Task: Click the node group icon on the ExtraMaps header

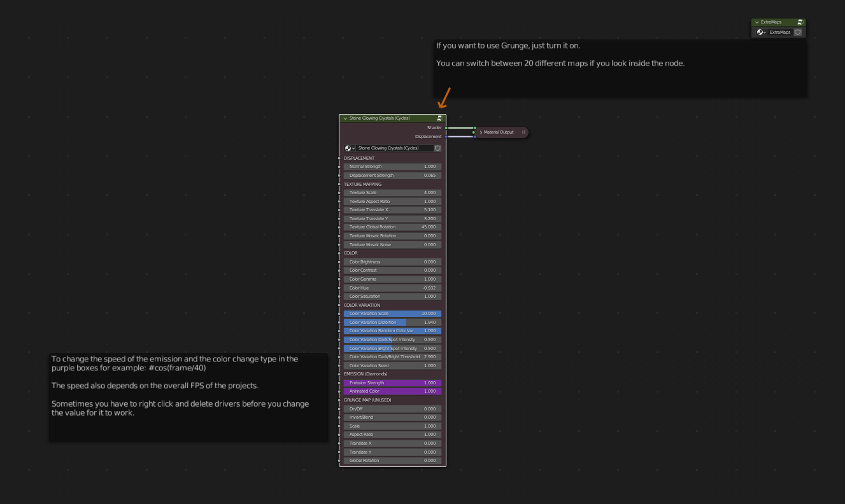Action: coord(800,22)
